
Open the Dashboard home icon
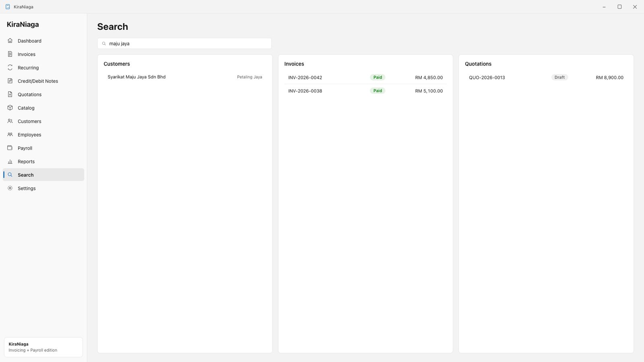pos(10,41)
